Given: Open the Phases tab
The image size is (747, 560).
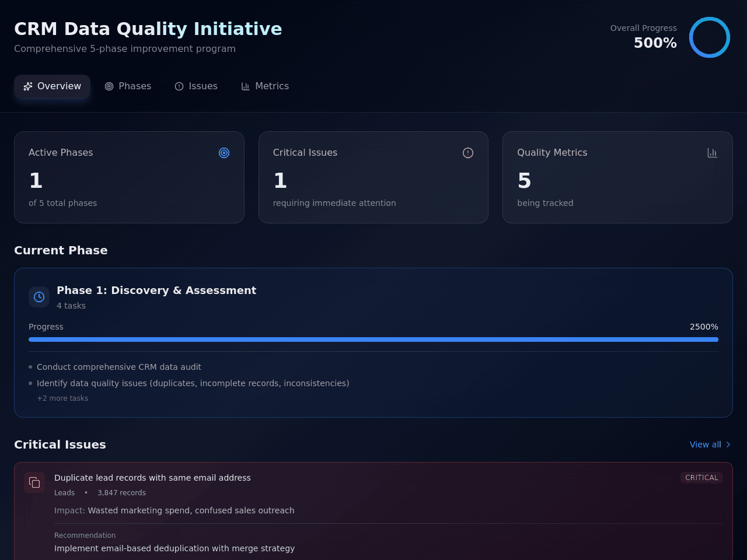Looking at the screenshot, I should [128, 86].
